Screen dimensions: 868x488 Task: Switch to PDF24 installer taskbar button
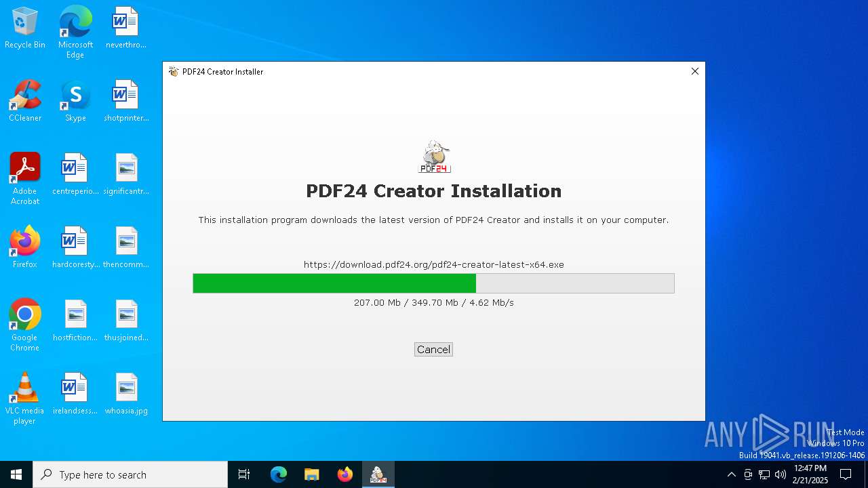tap(378, 474)
